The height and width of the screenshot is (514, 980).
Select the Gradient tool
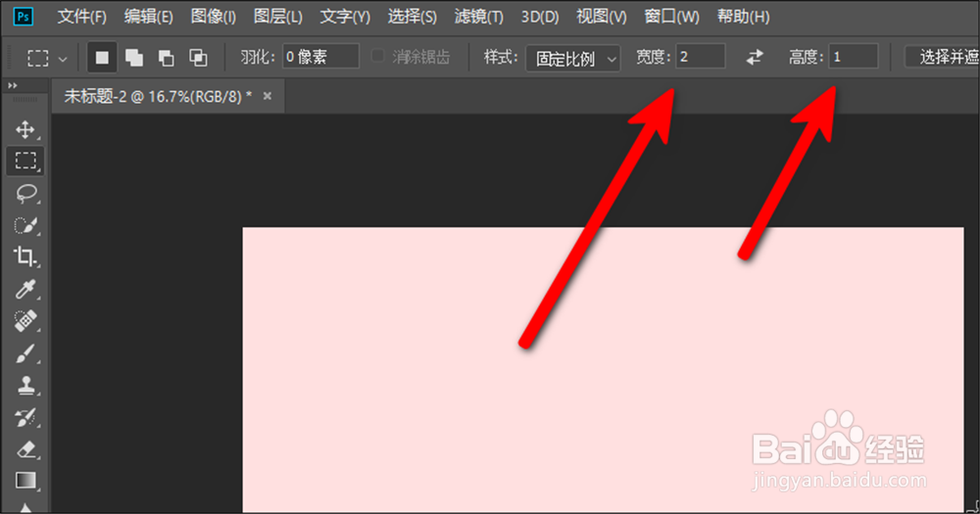[x=25, y=481]
